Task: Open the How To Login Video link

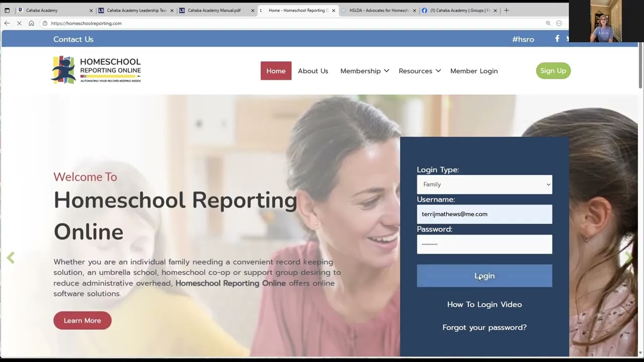Action: pyautogui.click(x=485, y=304)
